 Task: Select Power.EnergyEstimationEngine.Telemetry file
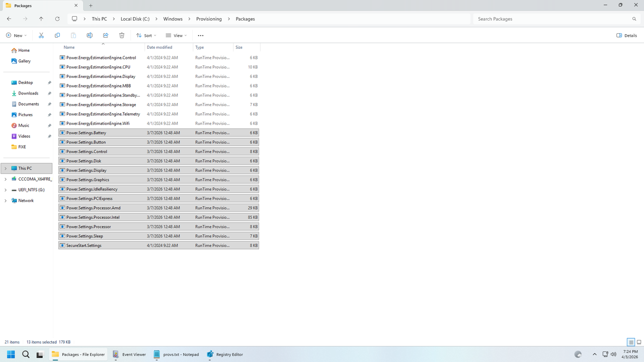pos(158,114)
